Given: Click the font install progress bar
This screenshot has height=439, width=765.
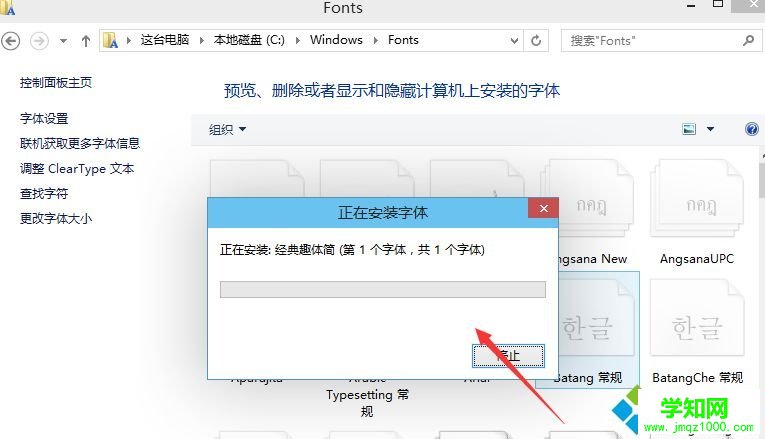Looking at the screenshot, I should pos(382,289).
